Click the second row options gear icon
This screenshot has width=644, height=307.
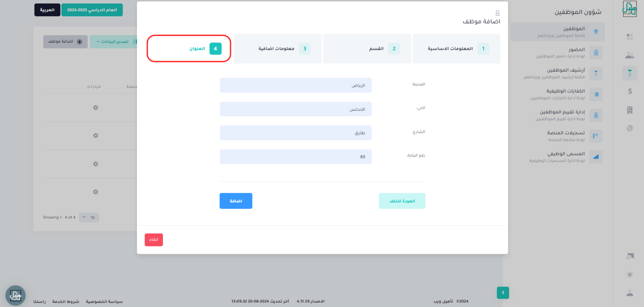pyautogui.click(x=96, y=136)
